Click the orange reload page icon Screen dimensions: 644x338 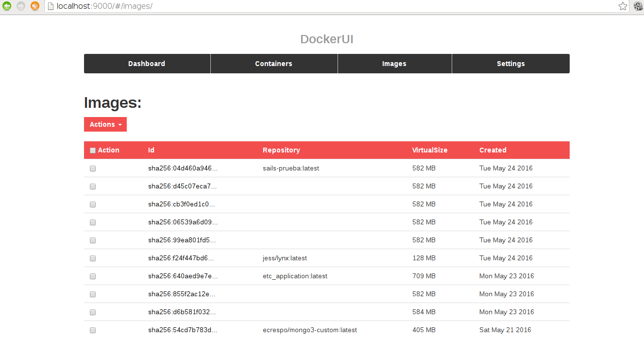(35, 6)
